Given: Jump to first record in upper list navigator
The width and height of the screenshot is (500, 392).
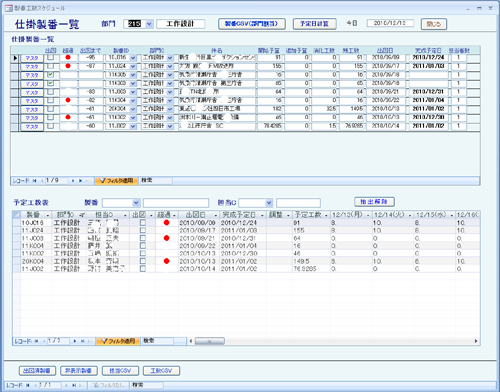Looking at the screenshot, I should [34, 181].
